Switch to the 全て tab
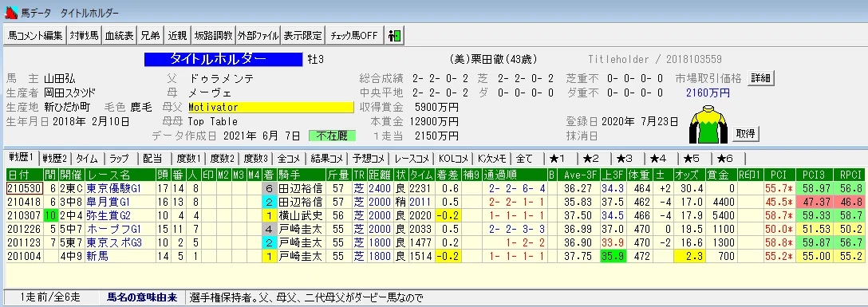Image resolution: width=868 pixels, height=307 pixels. [x=527, y=158]
